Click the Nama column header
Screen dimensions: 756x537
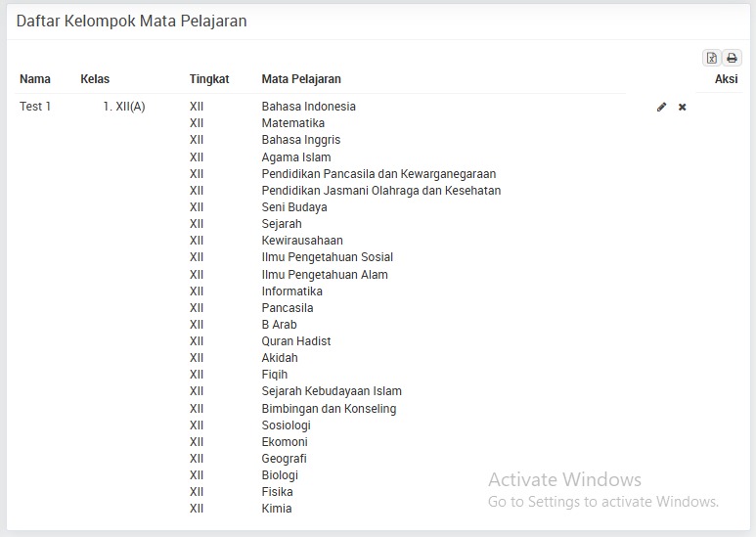35,79
